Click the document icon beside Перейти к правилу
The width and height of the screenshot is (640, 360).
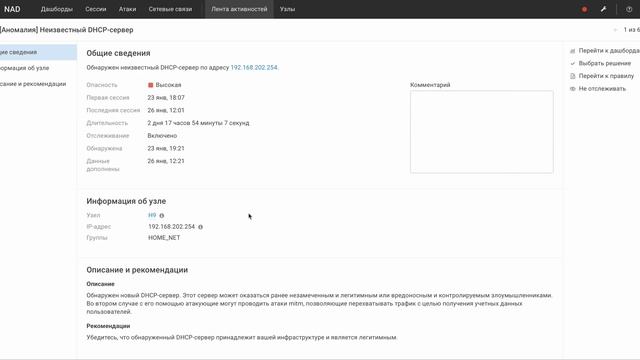[x=572, y=76]
